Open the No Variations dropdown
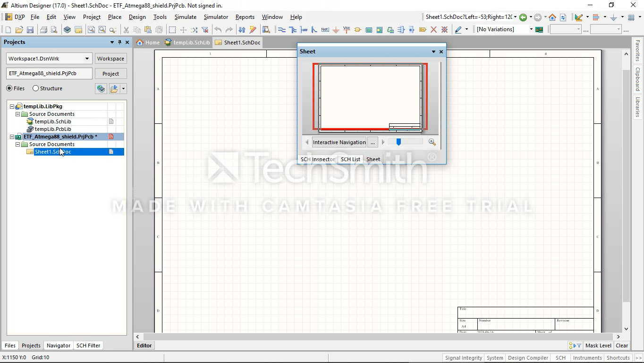 point(531,29)
